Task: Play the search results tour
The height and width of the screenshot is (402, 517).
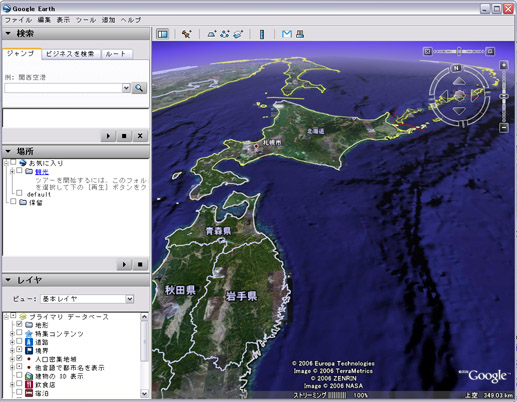Action: tap(108, 136)
